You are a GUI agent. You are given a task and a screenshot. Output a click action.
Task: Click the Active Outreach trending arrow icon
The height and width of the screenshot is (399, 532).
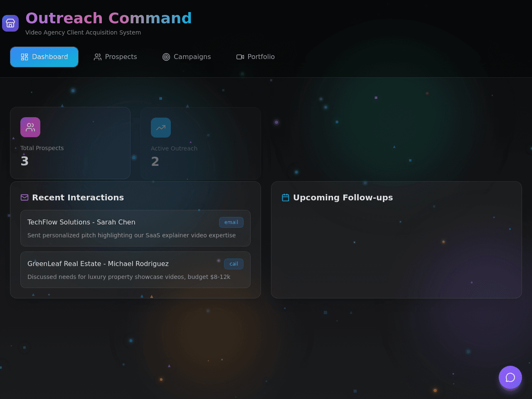[161, 128]
